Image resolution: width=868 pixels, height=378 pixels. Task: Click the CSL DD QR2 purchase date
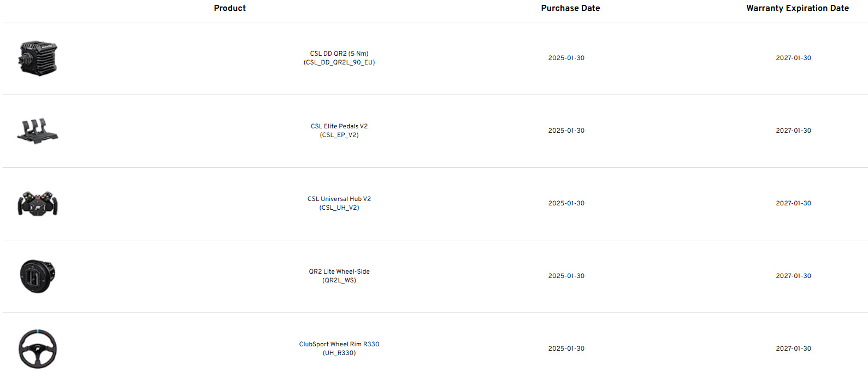(x=566, y=58)
